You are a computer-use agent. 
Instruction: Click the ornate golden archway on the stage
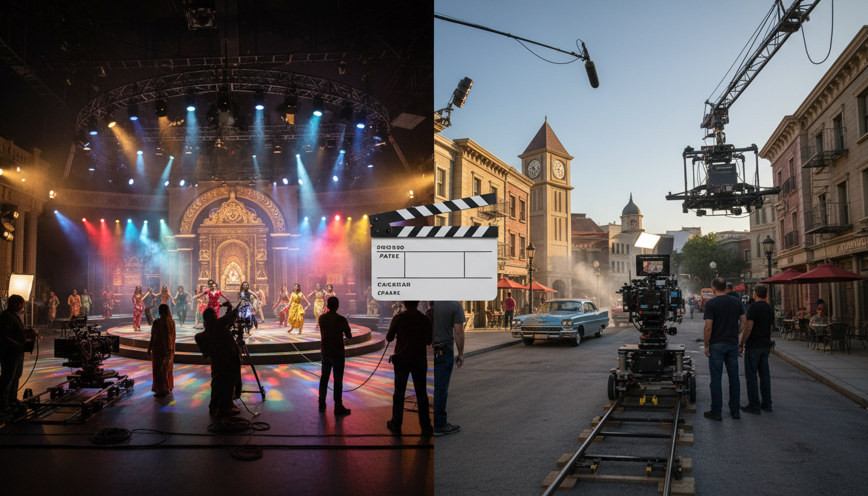pos(232,240)
